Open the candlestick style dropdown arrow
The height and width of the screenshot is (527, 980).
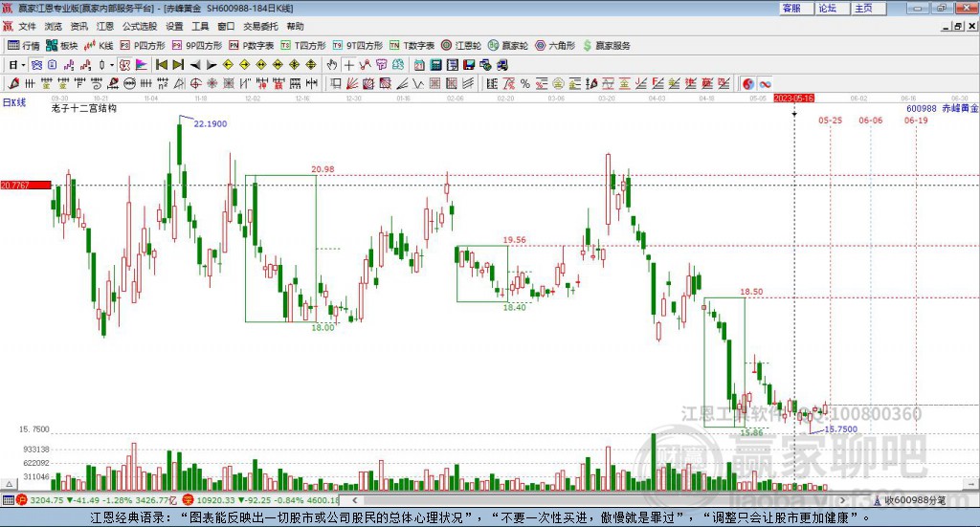coord(112,65)
